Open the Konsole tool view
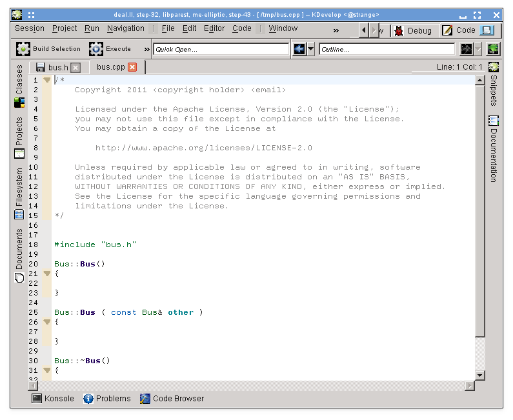 [x=53, y=399]
